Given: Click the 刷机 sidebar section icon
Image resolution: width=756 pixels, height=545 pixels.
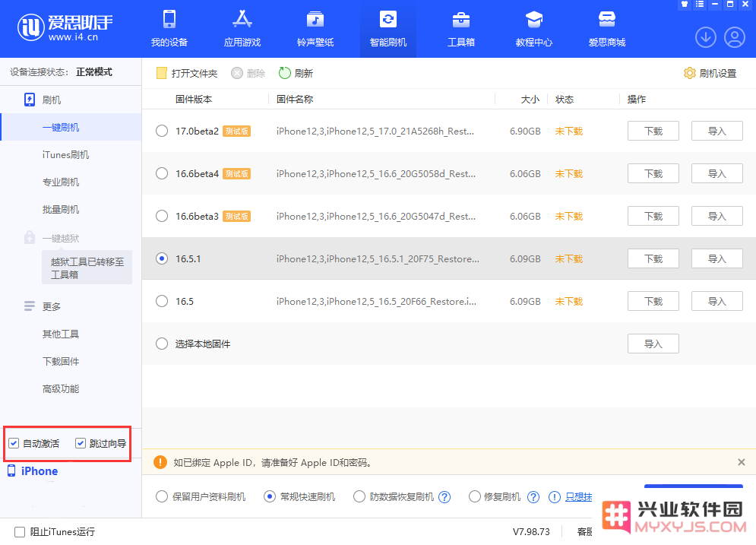Looking at the screenshot, I should (30, 100).
